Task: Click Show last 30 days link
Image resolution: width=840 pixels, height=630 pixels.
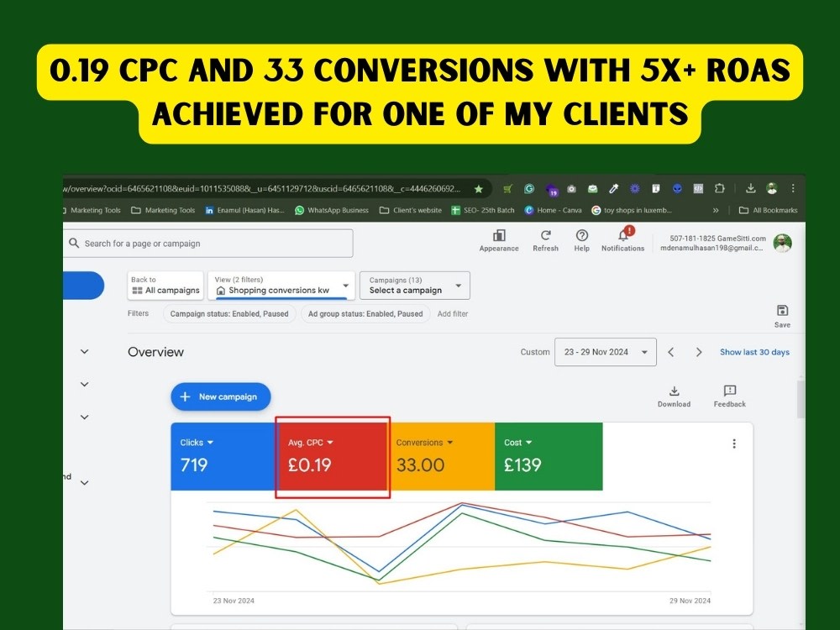Action: (754, 352)
